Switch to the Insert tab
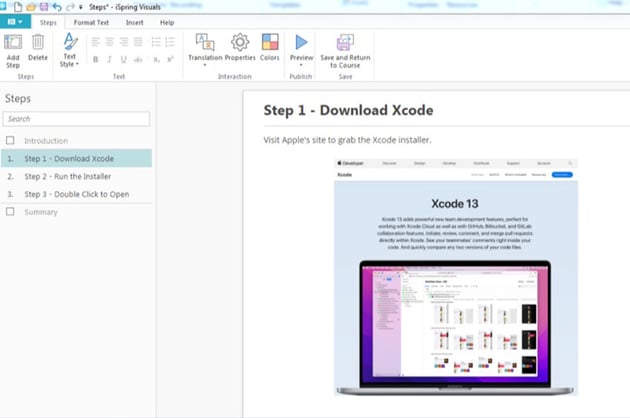Viewport: 630px width, 418px height. pos(134,21)
